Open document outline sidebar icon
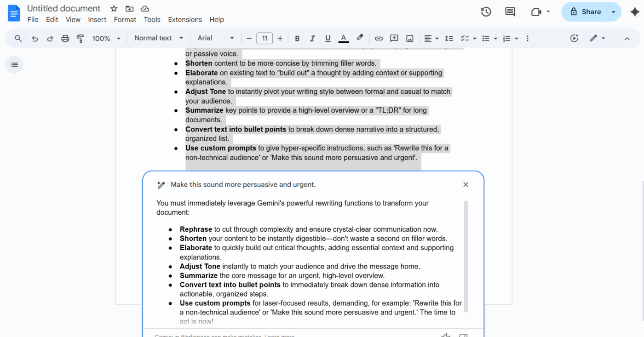 point(14,65)
